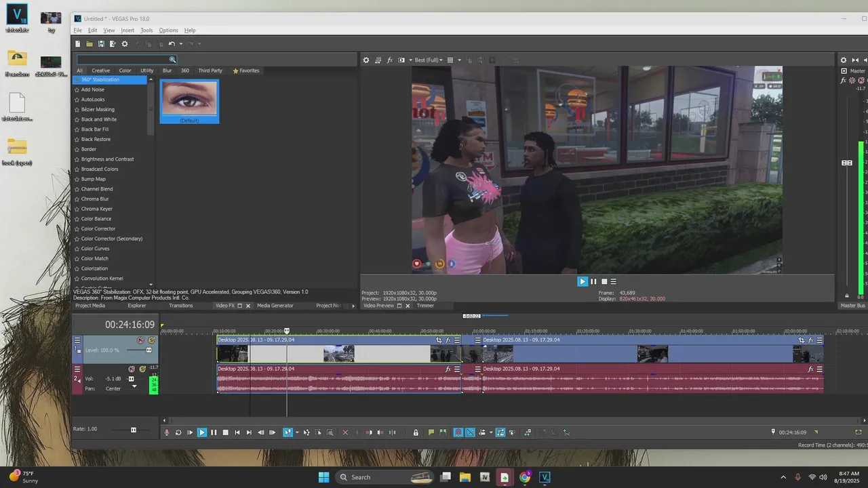Filter effects by Creative category

[101, 70]
